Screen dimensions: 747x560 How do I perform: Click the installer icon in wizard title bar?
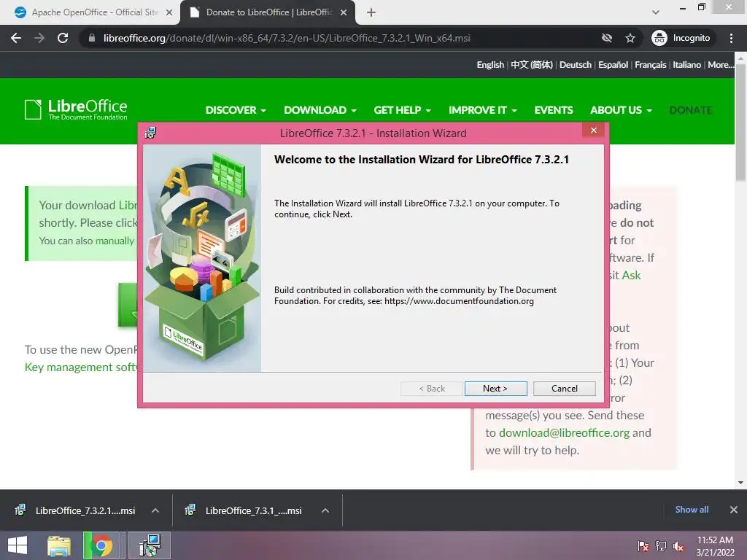click(x=150, y=133)
